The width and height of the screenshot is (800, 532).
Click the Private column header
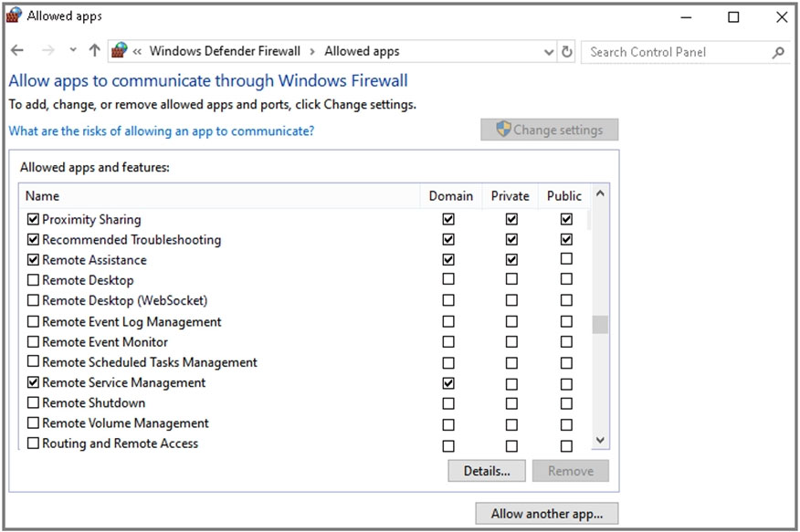click(511, 196)
